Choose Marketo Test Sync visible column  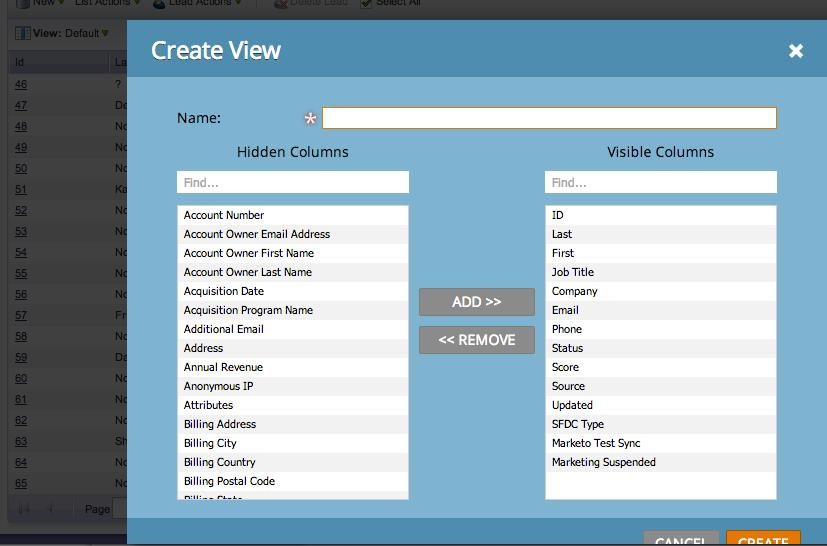(x=660, y=443)
